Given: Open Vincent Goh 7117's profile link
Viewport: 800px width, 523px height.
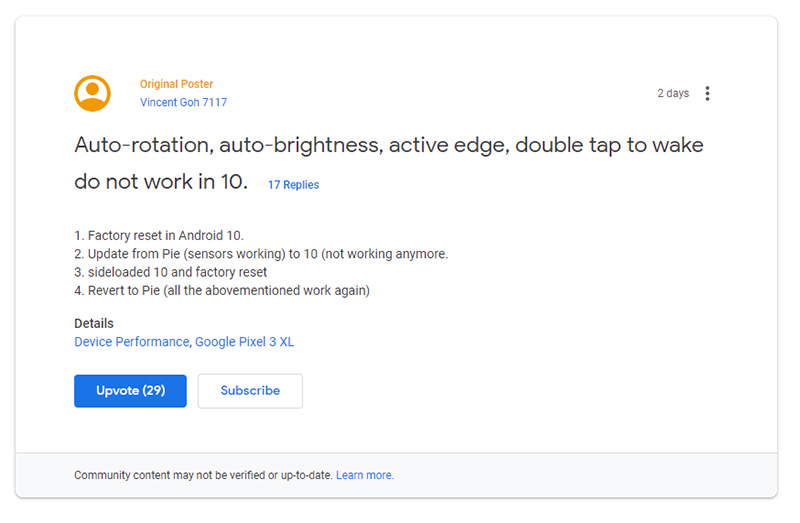Looking at the screenshot, I should (x=183, y=102).
